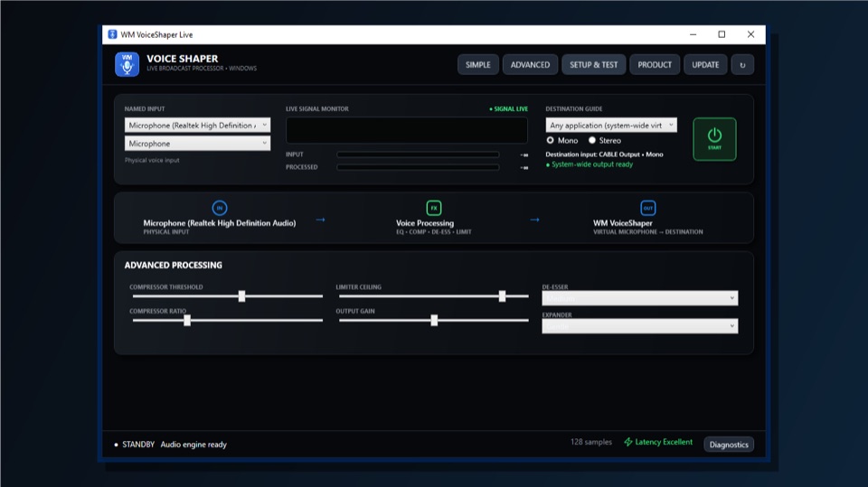Click the 'Signal Live' indicator text
The image size is (868, 487).
tap(509, 109)
